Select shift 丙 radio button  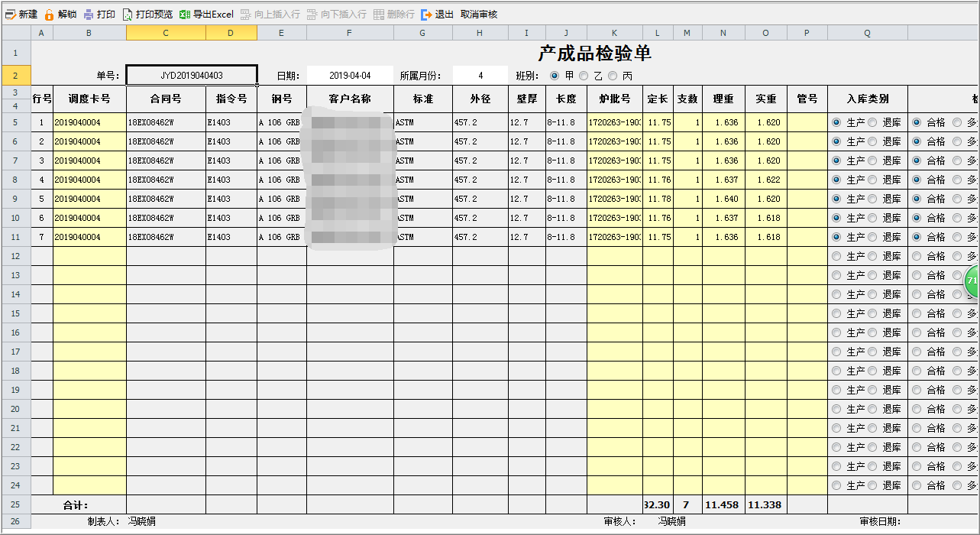pyautogui.click(x=613, y=76)
